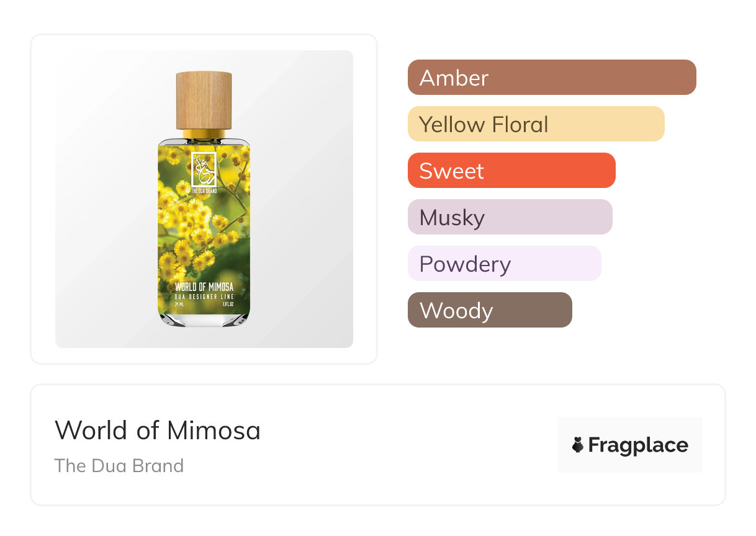Click the clear glass base of the bottle
Image resolution: width=756 pixels, height=536 pixels.
click(204, 321)
